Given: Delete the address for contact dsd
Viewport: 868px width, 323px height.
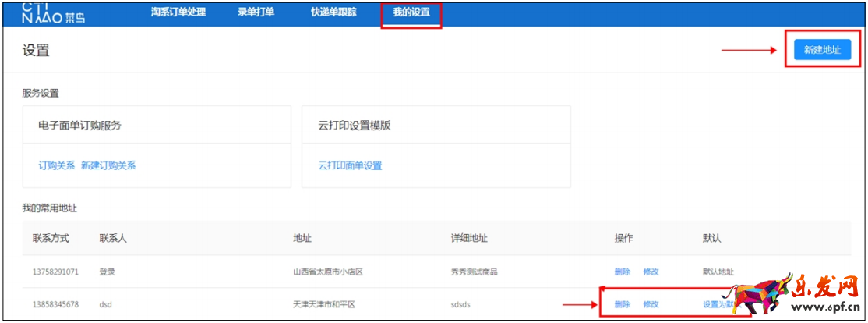Looking at the screenshot, I should 622,304.
